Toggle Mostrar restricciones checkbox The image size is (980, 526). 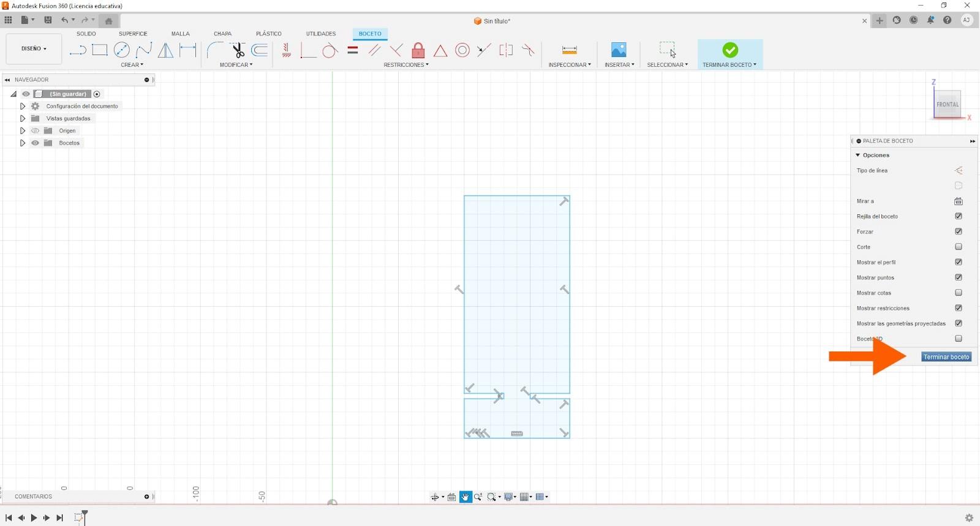[x=959, y=308]
